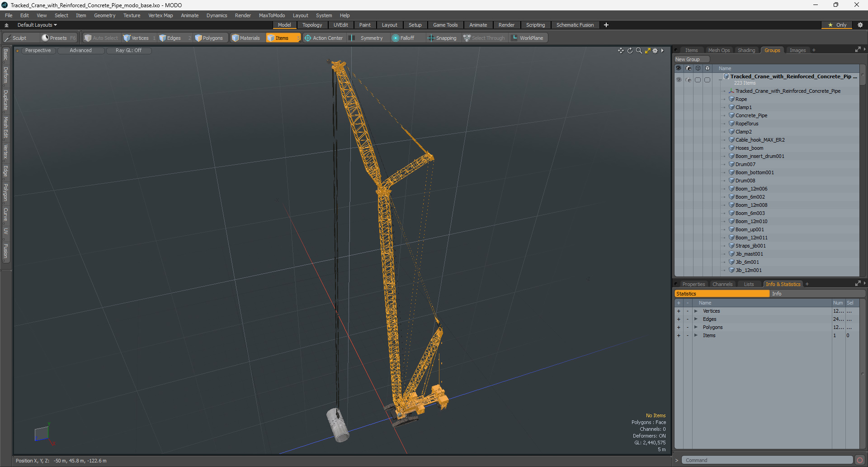Enable Auto Select mode
This screenshot has width=868, height=467.
click(101, 38)
